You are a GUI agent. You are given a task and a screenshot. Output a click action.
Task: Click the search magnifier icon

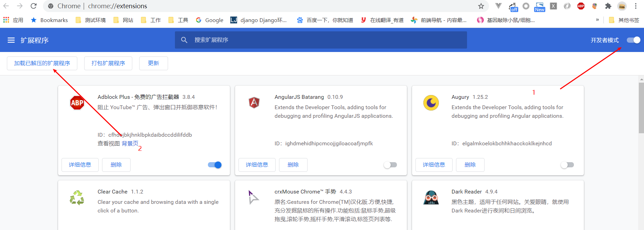tap(184, 40)
